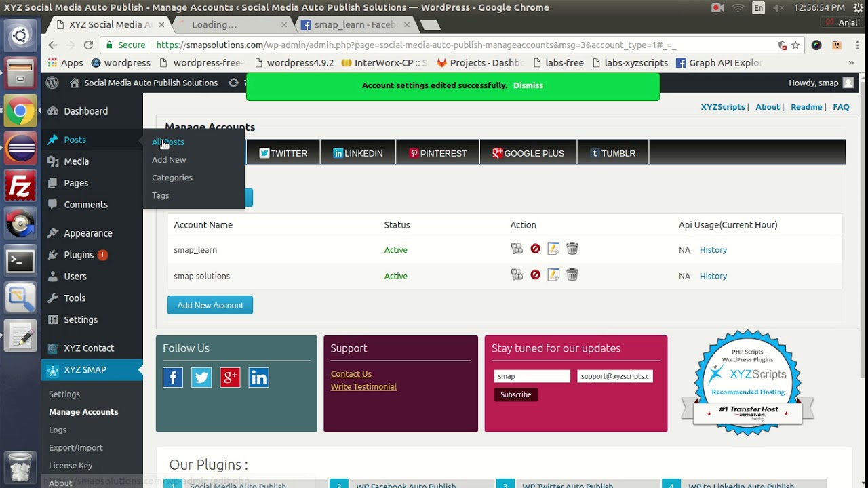
Task: Select All Posts in the Posts flyout
Action: click(x=168, y=142)
